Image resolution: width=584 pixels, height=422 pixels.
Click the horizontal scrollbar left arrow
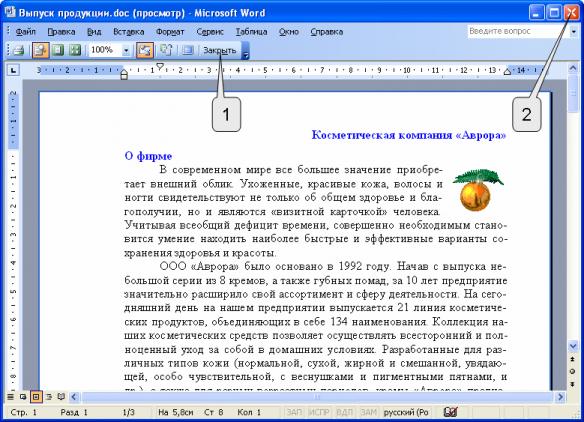(74, 397)
